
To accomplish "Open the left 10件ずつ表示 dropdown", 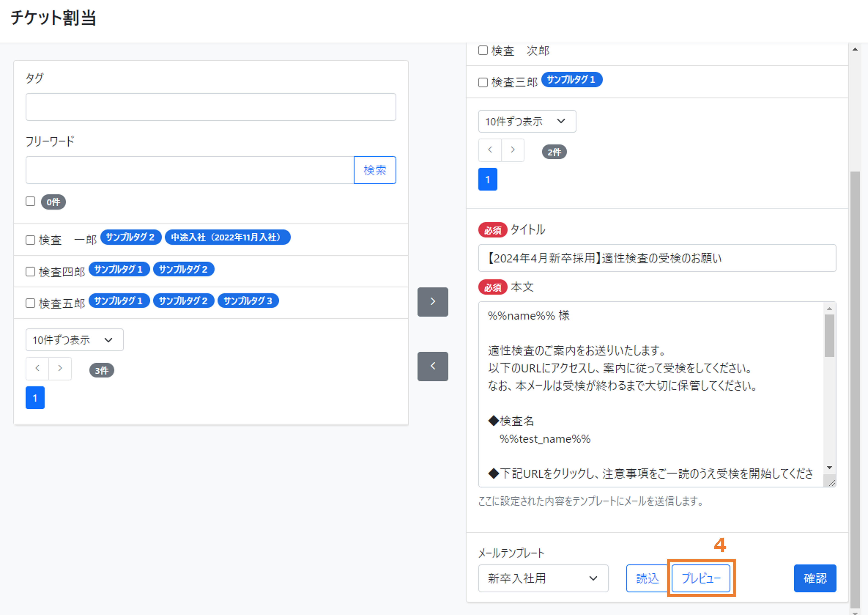I will (75, 340).
